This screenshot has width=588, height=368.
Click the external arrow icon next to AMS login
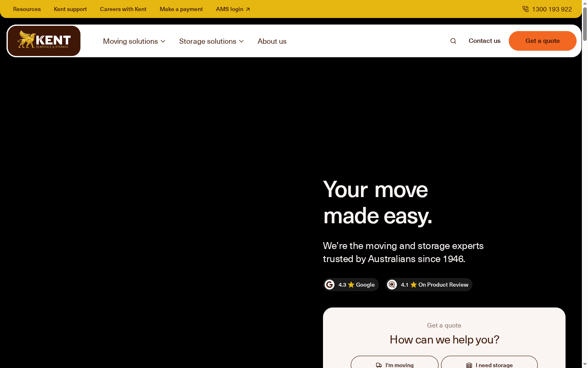(248, 9)
